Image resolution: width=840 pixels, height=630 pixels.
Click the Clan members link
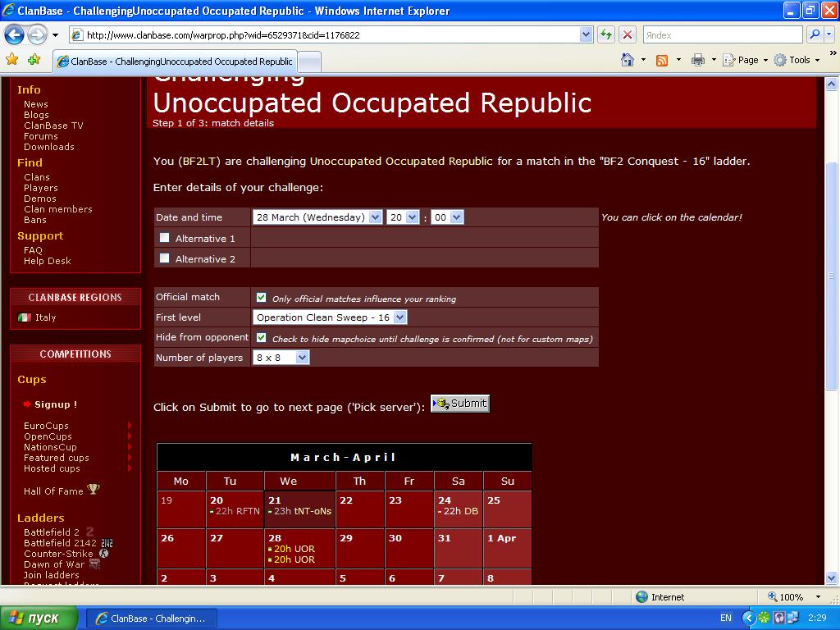(58, 209)
